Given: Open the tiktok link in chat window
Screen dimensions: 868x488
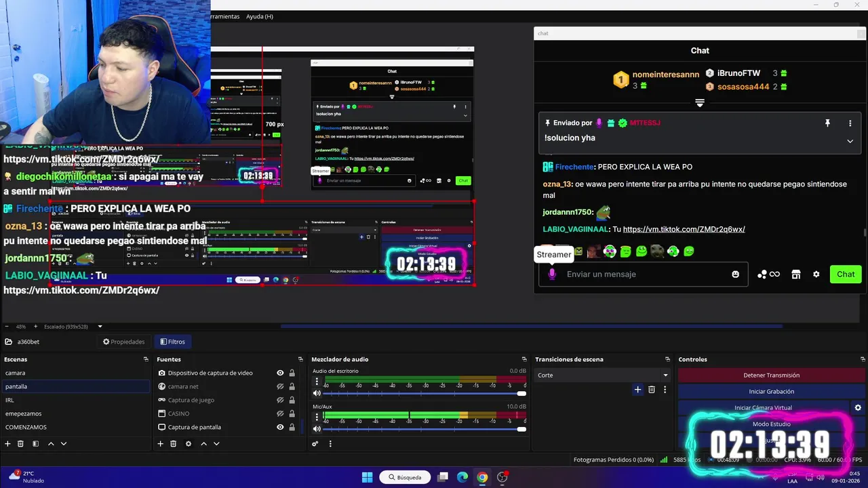Looking at the screenshot, I should click(684, 229).
